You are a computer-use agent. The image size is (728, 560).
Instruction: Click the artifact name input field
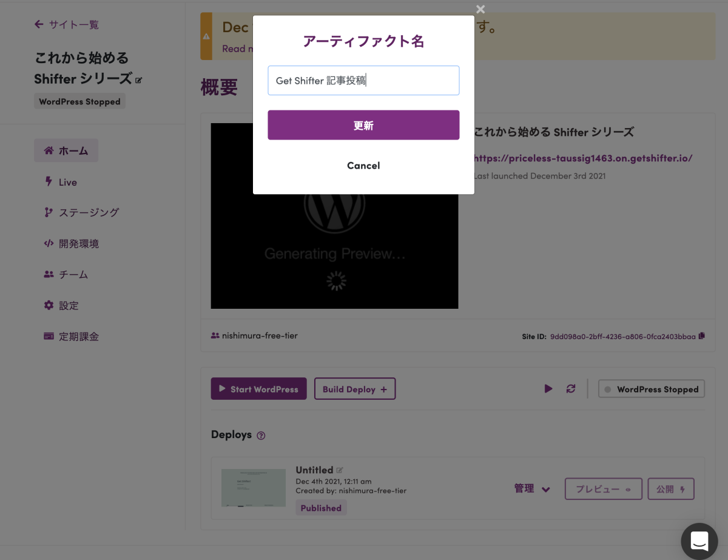coord(363,80)
